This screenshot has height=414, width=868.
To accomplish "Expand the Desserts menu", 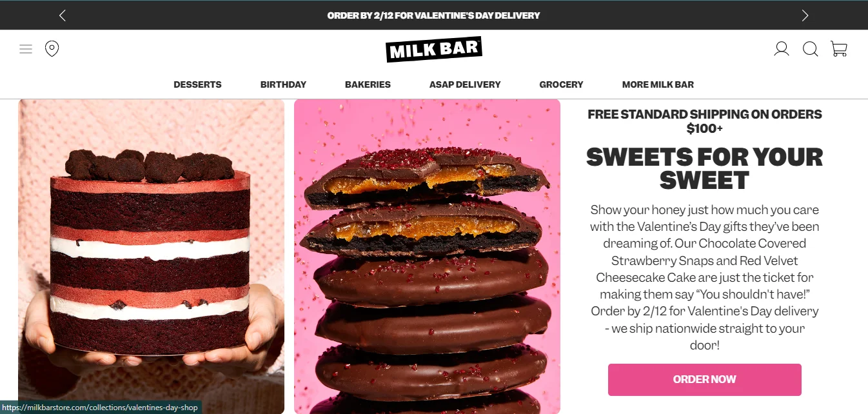I will coord(197,84).
